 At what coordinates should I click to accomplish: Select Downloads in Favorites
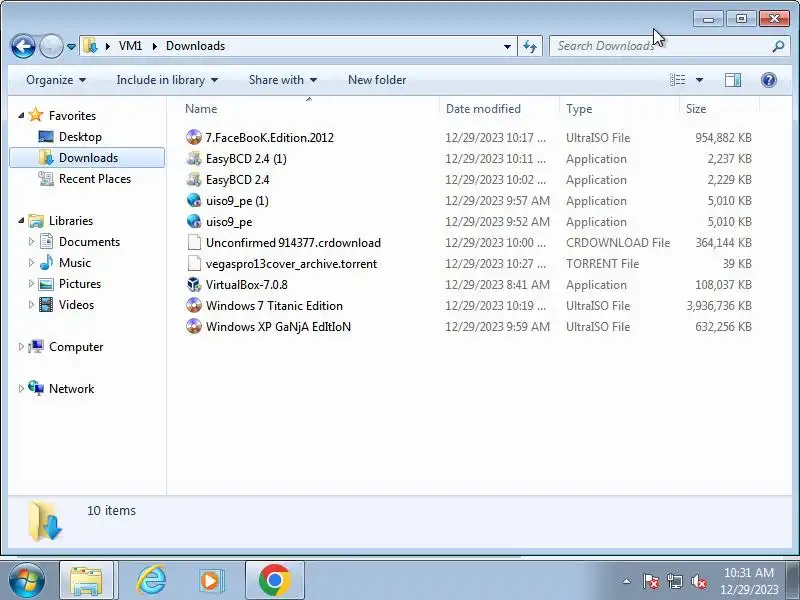[x=87, y=158]
